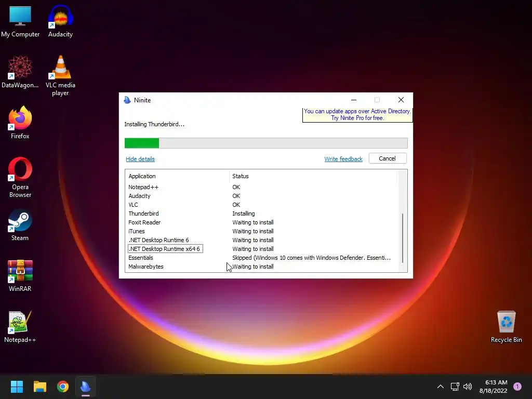Select the VLC row in the list
The image size is (532, 399).
261,205
